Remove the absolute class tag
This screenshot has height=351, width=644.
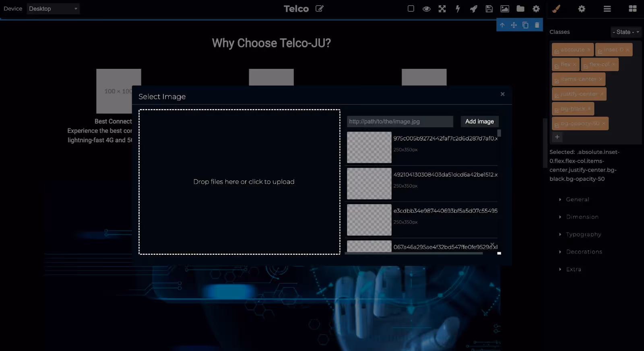pyautogui.click(x=588, y=50)
